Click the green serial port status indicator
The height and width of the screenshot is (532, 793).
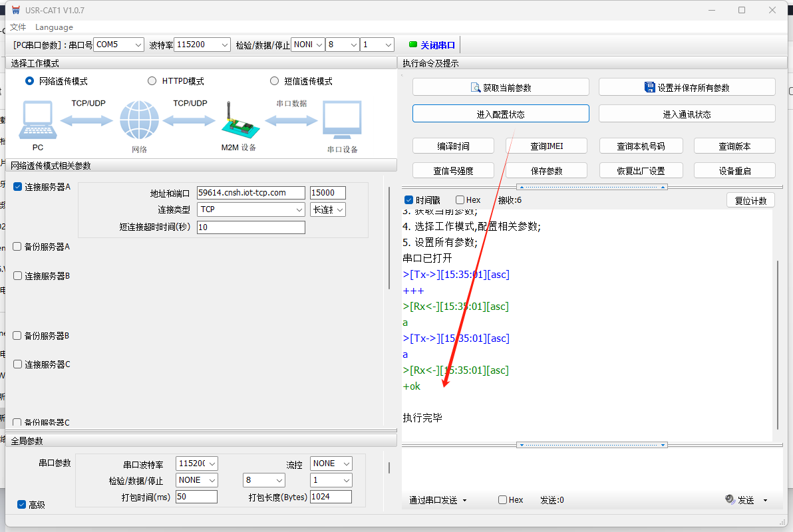tap(412, 45)
